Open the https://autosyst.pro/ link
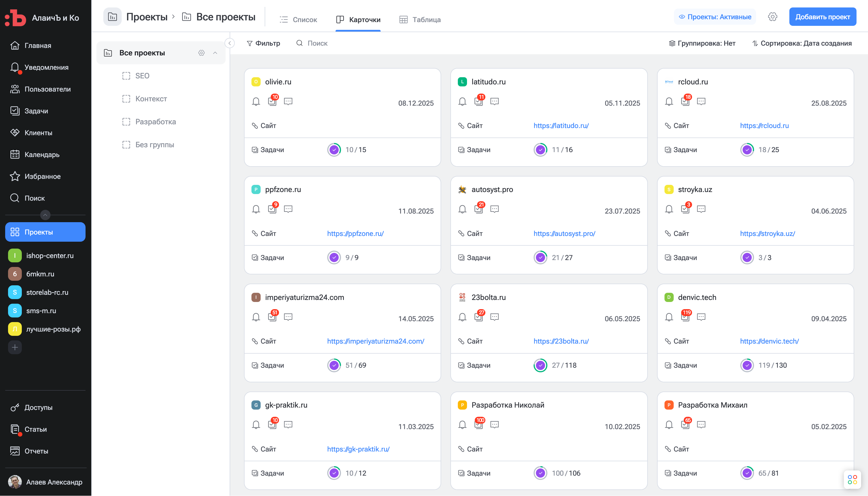The image size is (868, 496). pos(564,234)
